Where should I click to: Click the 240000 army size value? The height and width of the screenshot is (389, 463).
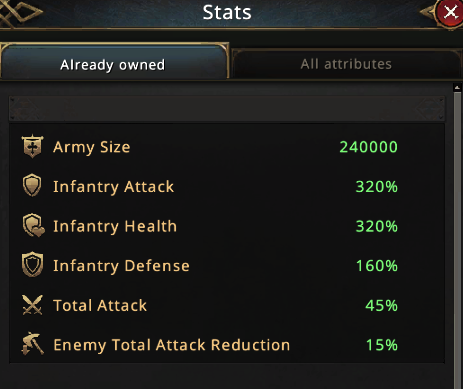pyautogui.click(x=368, y=147)
